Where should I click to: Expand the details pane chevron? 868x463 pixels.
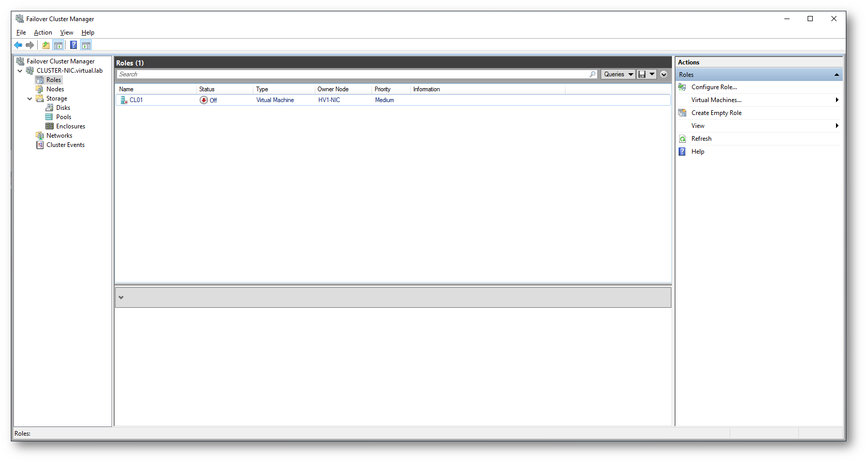coord(121,297)
